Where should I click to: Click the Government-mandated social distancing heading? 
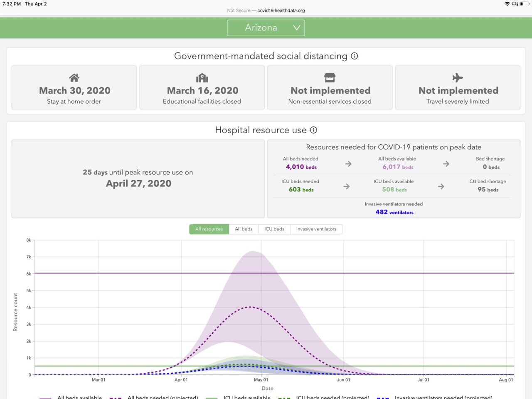tap(261, 56)
